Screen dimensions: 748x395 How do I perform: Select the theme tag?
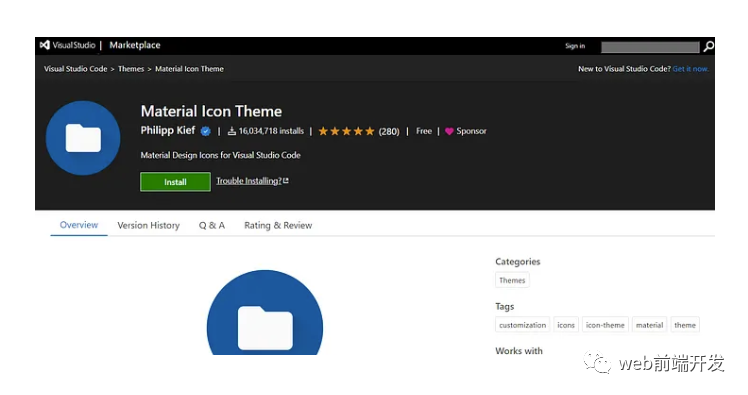click(x=685, y=325)
